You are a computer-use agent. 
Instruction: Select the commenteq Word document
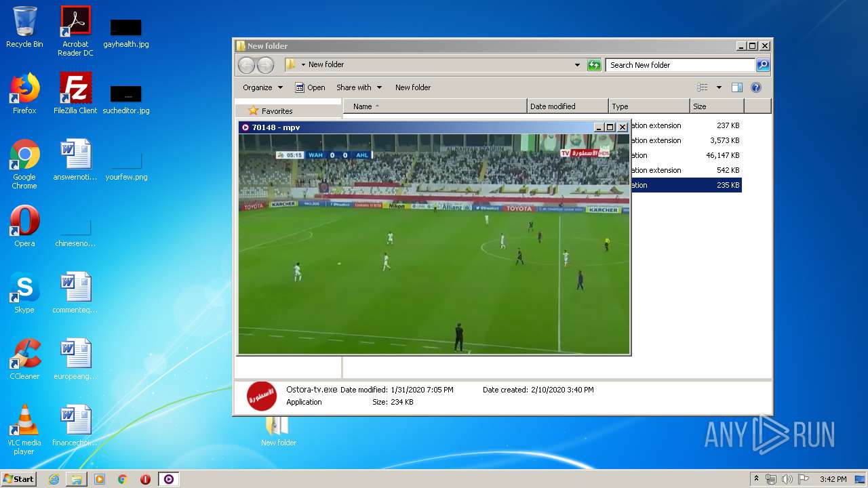(75, 293)
